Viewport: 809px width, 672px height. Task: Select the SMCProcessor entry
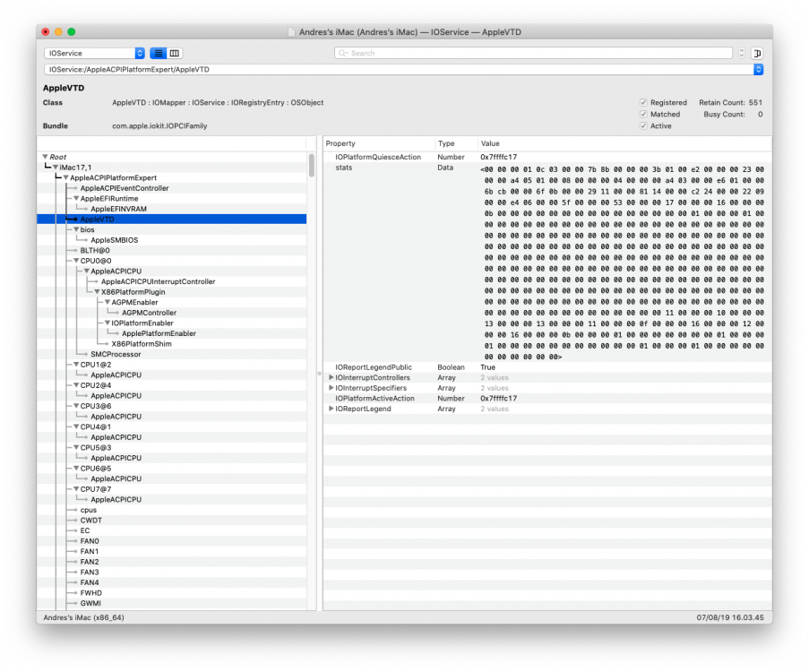click(x=116, y=354)
